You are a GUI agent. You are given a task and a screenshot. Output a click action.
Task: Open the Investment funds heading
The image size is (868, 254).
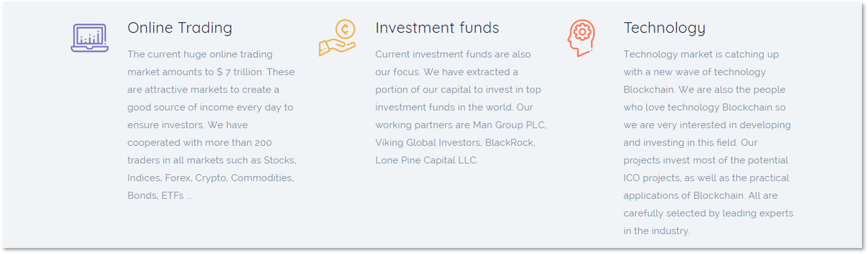coord(437,28)
